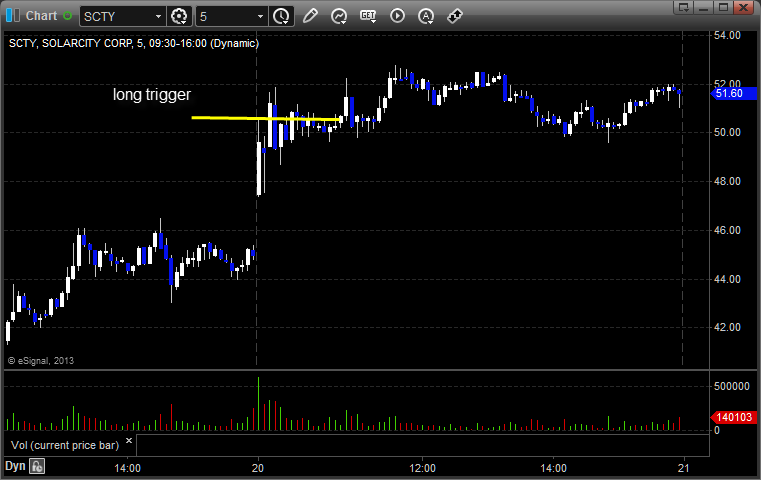Open the GET studies menu
Screen dimensions: 761x480
[x=368, y=16]
